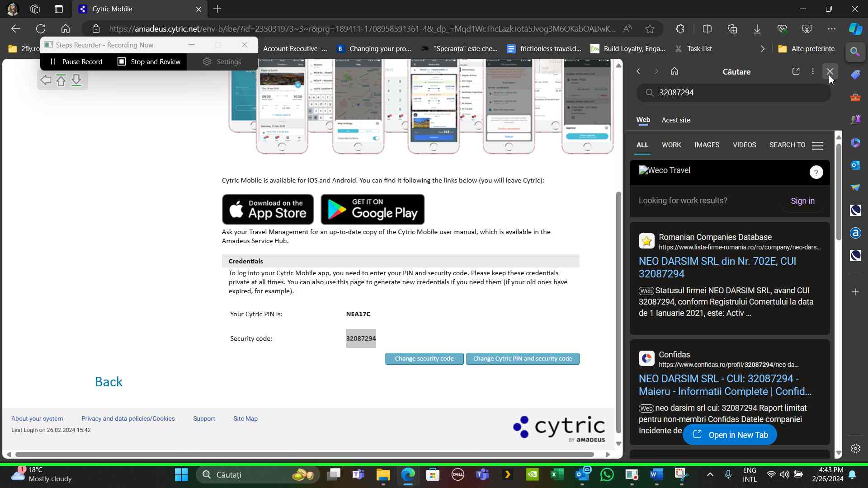
Task: Click page horizontal scrollbar
Action: tap(304, 454)
